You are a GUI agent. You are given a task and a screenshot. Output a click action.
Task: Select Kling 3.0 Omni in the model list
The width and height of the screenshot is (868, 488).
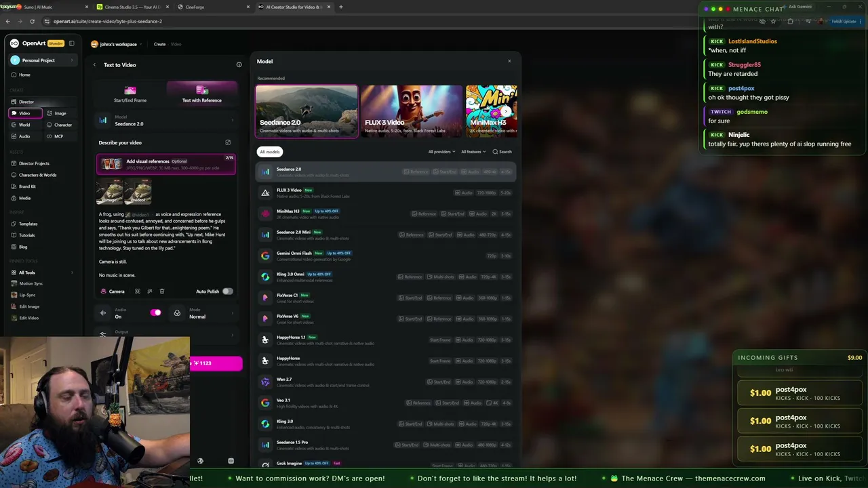pos(385,277)
